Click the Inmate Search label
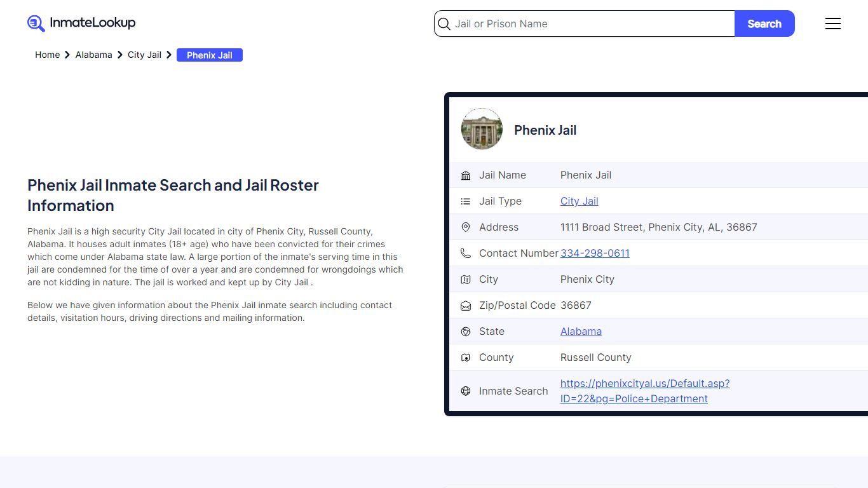 point(513,391)
